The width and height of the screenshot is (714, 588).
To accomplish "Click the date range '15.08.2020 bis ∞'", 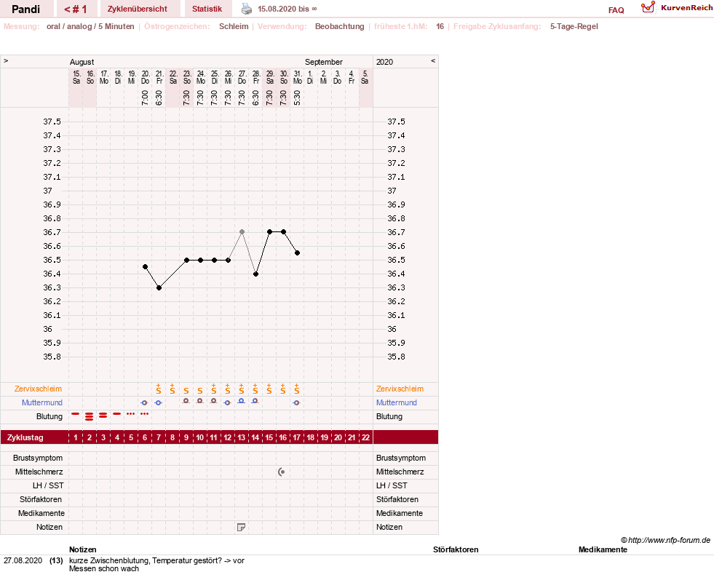I will (287, 9).
